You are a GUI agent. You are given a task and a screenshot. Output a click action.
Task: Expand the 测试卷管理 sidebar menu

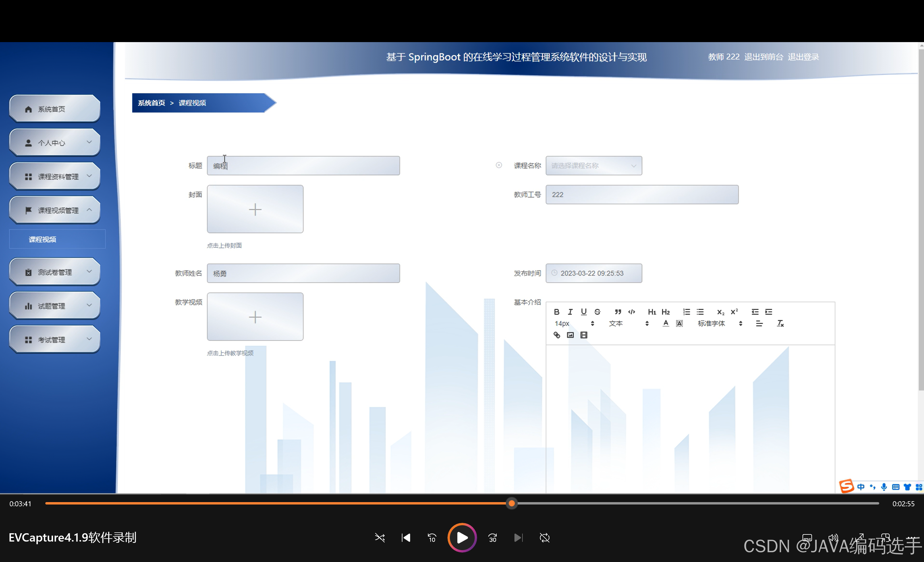point(55,272)
